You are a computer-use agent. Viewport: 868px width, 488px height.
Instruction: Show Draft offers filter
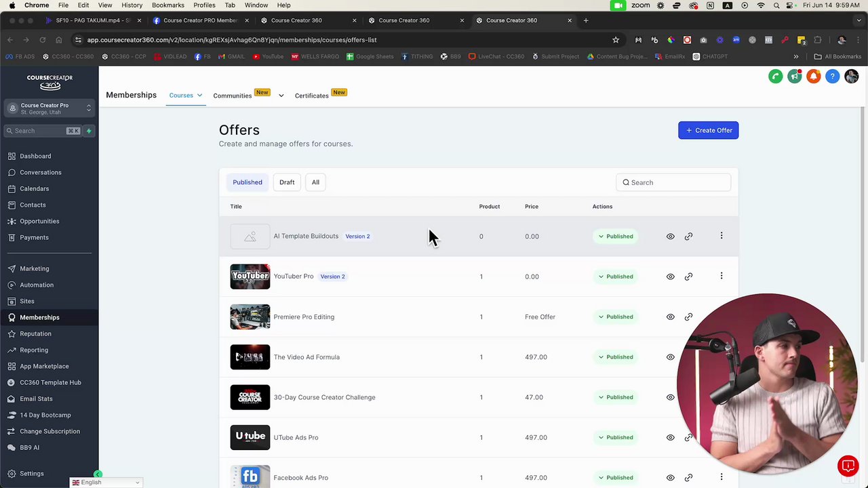click(287, 182)
